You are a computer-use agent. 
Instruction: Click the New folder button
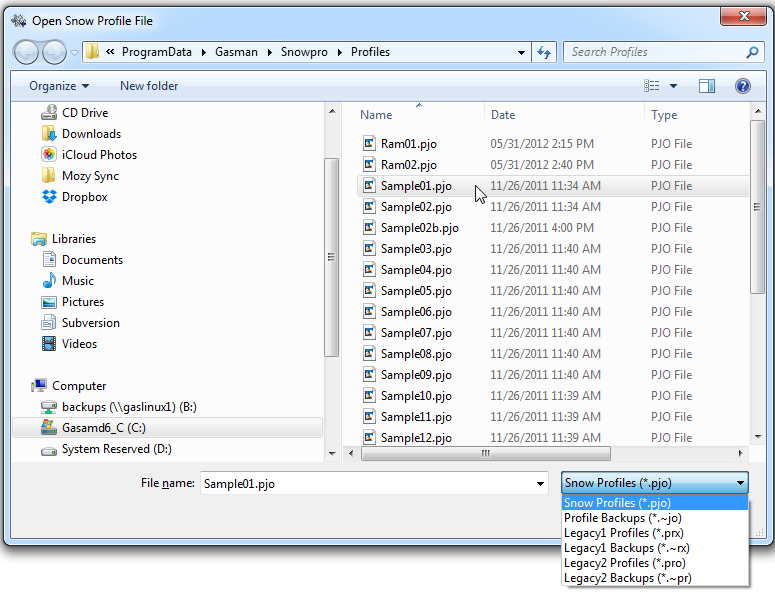tap(149, 87)
